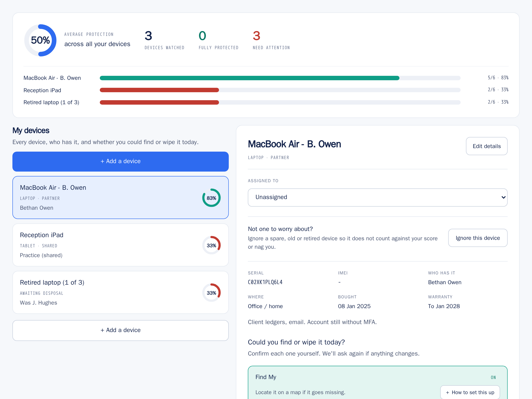
Task: Click the blue Add a device button
Action: 121,161
